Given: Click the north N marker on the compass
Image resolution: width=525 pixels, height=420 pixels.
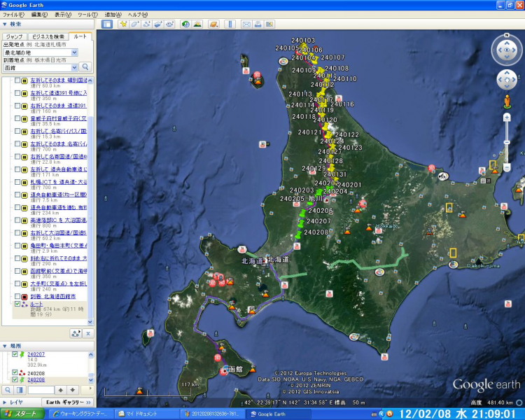Looking at the screenshot, I should tap(507, 35).
